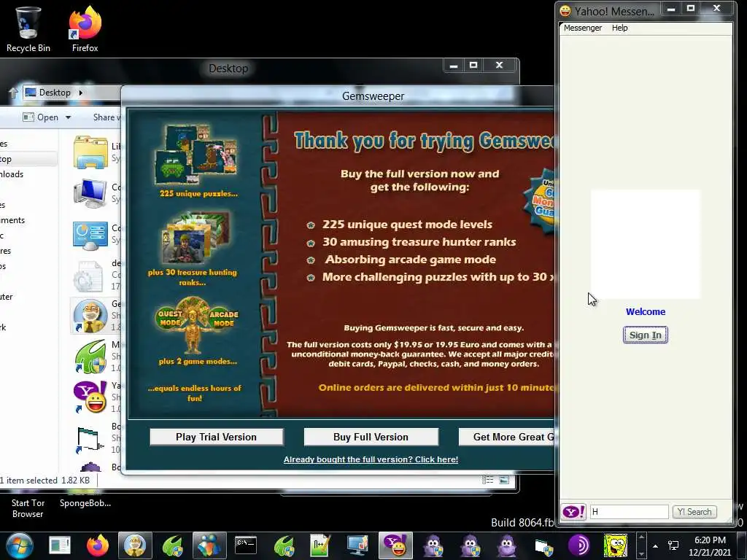
Task: Click the Yahoo Messenger taskbar icon
Action: pyautogui.click(x=395, y=545)
